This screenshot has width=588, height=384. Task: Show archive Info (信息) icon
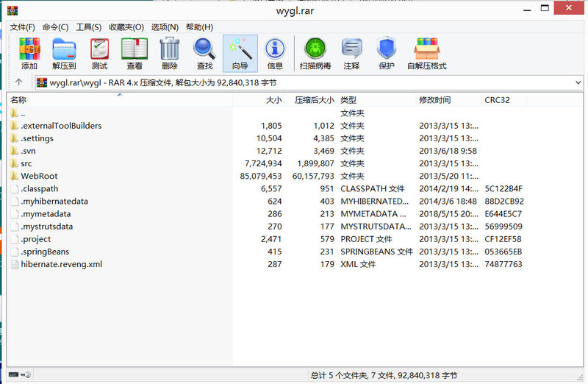coord(275,53)
